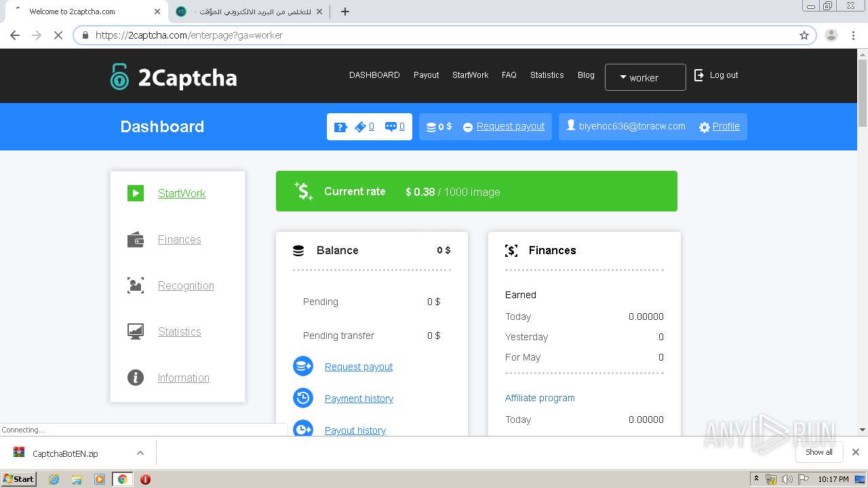
Task: Click the site padlock icon in address bar
Action: pos(85,35)
